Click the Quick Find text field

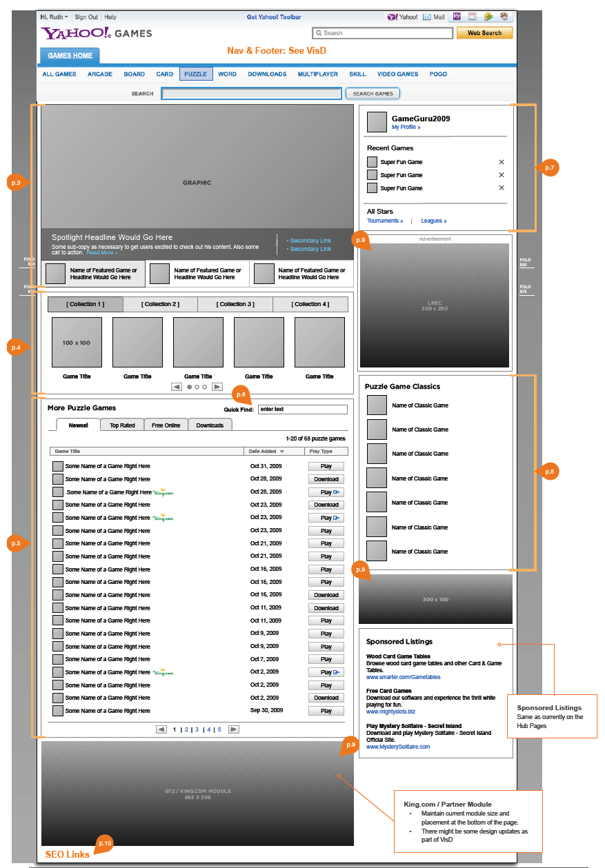tap(303, 410)
